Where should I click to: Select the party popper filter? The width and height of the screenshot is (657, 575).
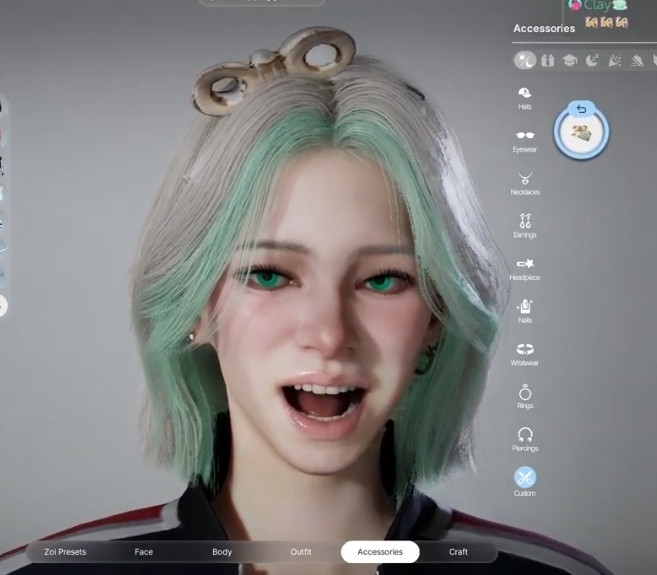613,61
